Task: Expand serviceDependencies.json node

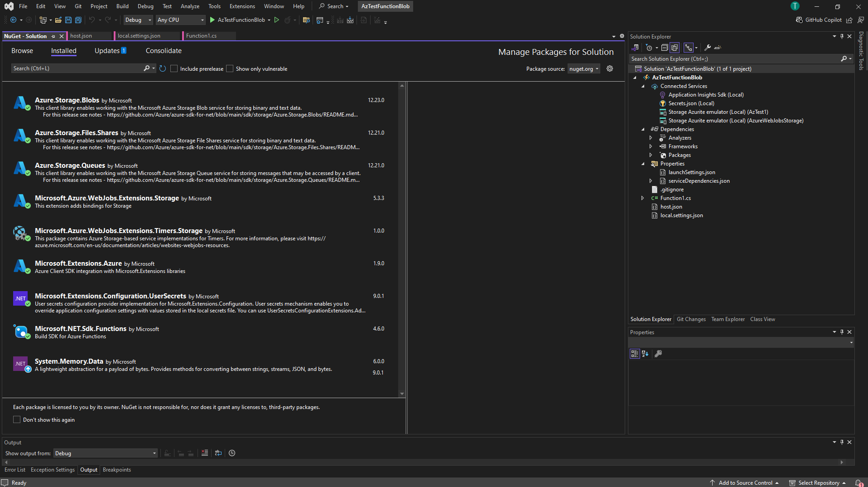Action: coord(651,181)
